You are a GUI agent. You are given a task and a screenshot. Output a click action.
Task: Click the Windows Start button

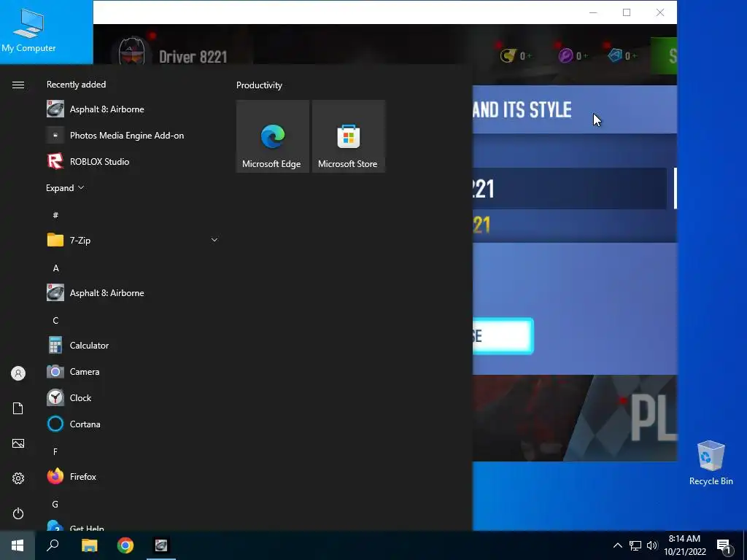coord(18,545)
